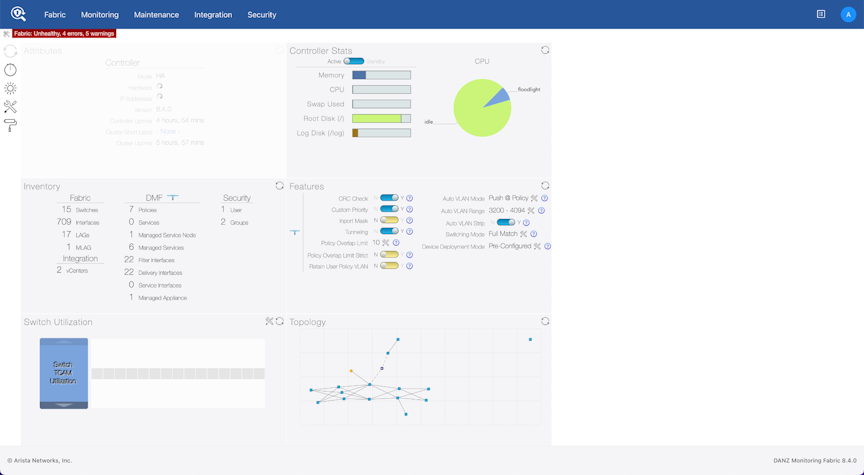Image resolution: width=864 pixels, height=475 pixels.
Task: Open the 7 Policies inventory link
Action: coord(143,210)
